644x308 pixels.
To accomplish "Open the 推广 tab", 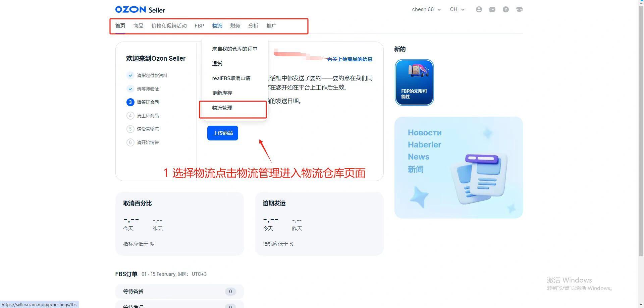I will pyautogui.click(x=271, y=26).
